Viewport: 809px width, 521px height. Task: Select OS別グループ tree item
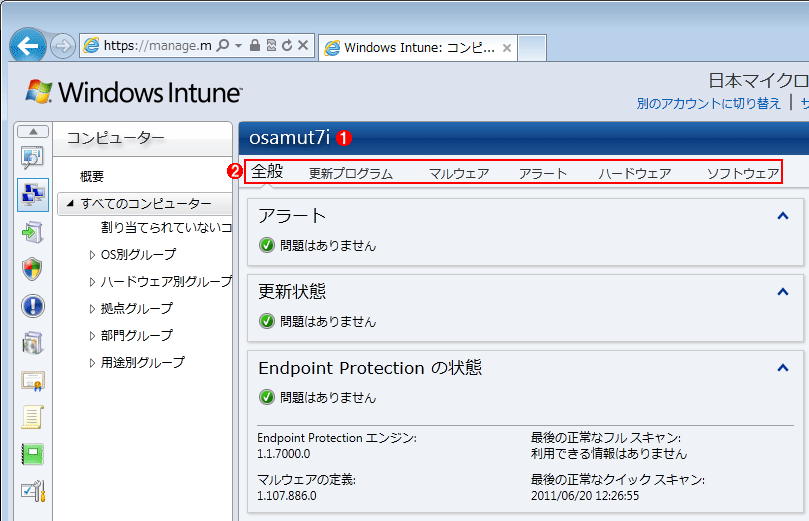[138, 254]
